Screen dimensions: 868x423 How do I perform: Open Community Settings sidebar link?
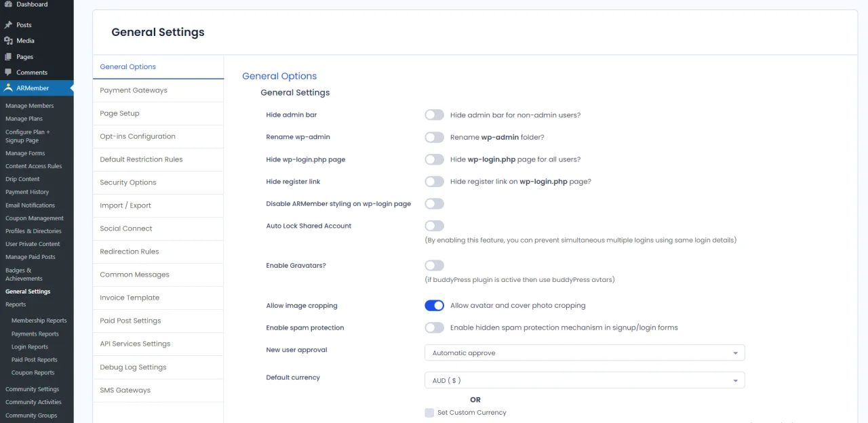click(x=33, y=389)
